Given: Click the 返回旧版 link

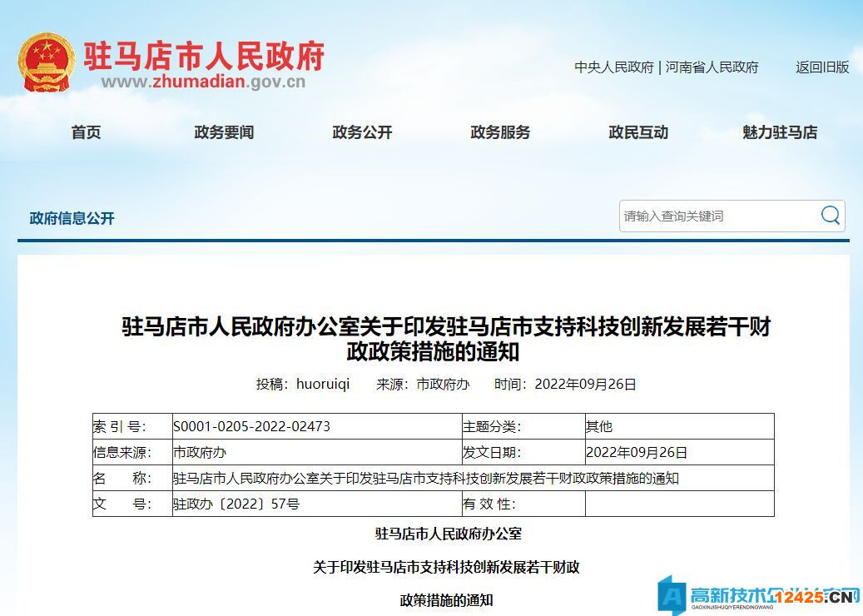Looking at the screenshot, I should 822,67.
